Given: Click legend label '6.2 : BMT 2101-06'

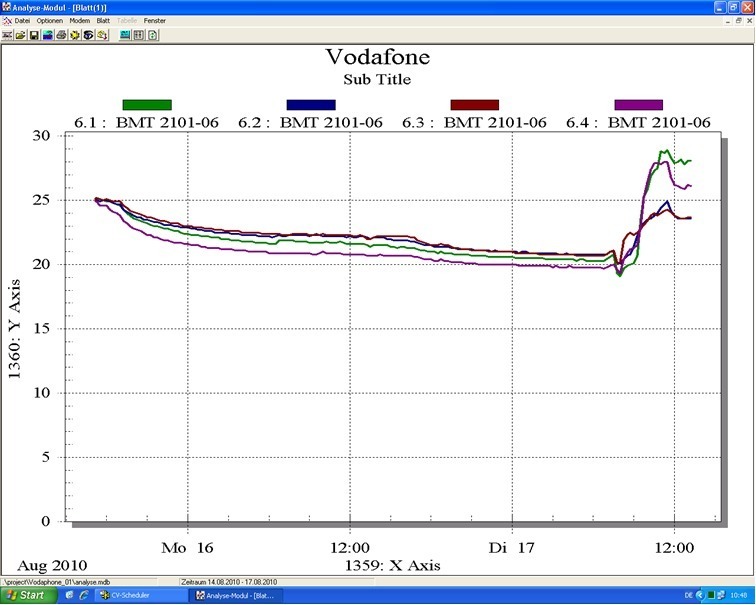Looking at the screenshot, I should pos(310,122).
